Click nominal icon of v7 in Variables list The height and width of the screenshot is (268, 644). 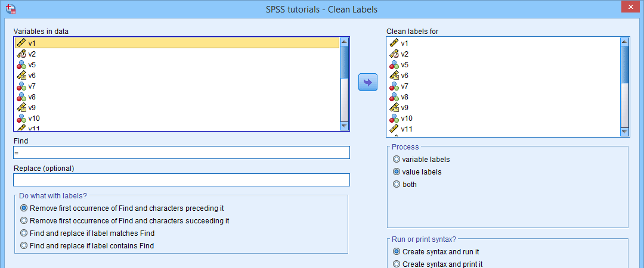point(21,86)
